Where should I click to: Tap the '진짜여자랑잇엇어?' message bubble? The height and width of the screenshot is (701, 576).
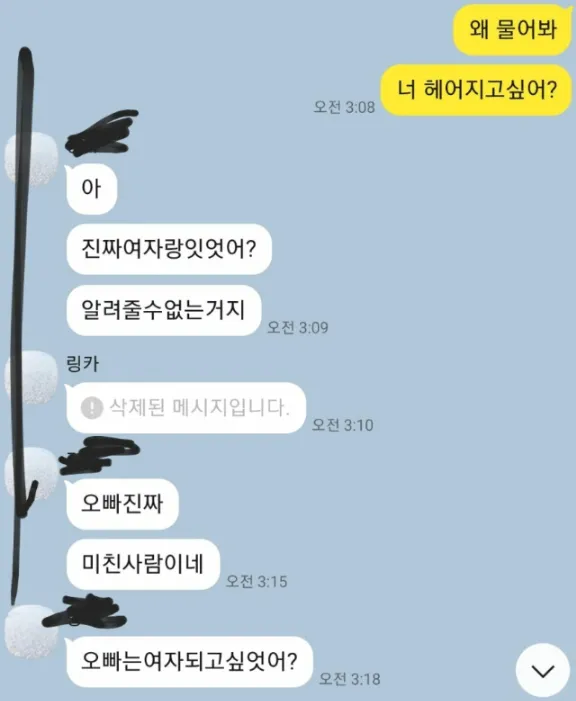point(169,249)
